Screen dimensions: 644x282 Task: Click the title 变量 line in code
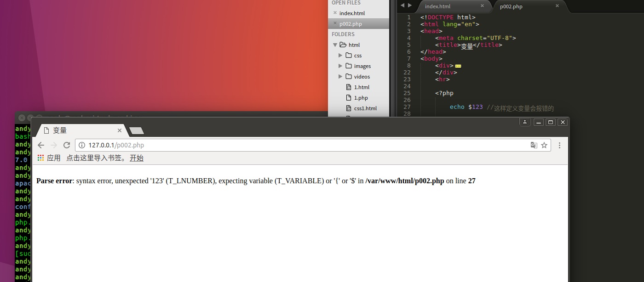469,45
